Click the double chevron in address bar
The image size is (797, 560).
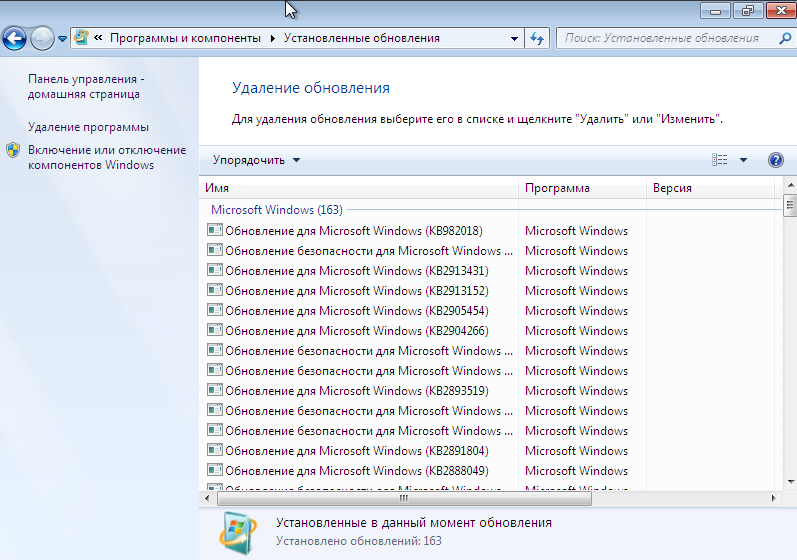pyautogui.click(x=99, y=38)
